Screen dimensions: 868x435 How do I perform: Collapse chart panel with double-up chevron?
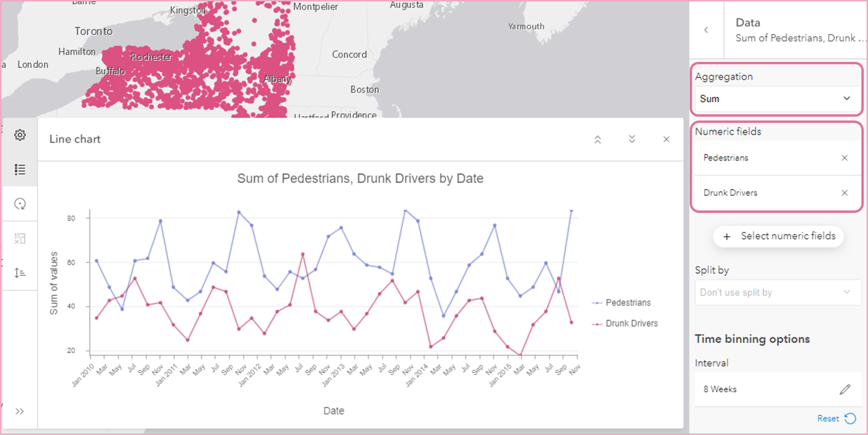[x=597, y=139]
